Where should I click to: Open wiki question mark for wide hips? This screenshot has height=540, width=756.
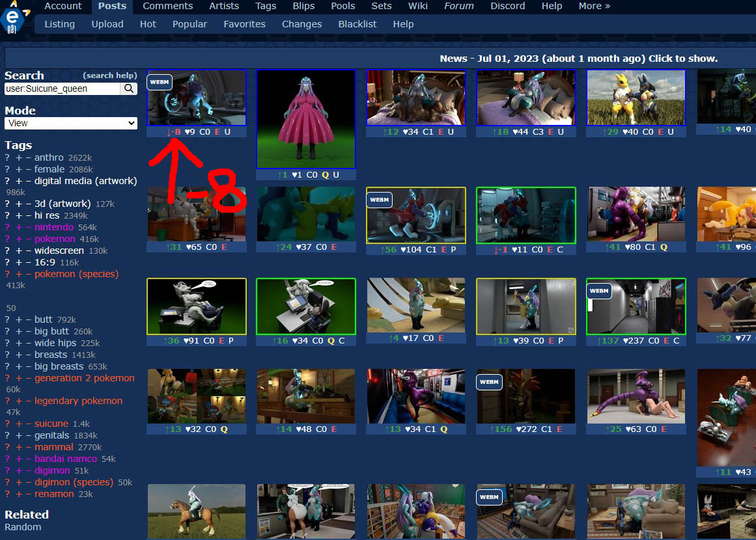tap(7, 343)
